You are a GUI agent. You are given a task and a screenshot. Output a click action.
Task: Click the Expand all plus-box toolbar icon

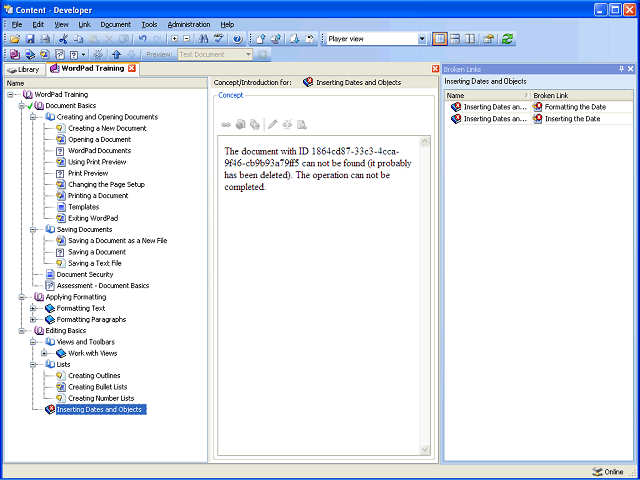click(x=175, y=39)
